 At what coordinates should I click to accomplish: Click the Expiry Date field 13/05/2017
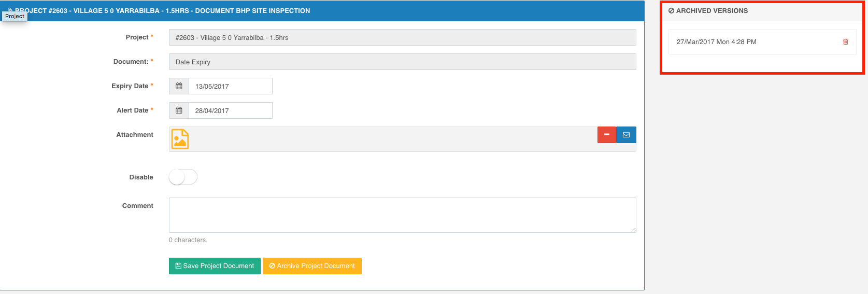pyautogui.click(x=230, y=86)
